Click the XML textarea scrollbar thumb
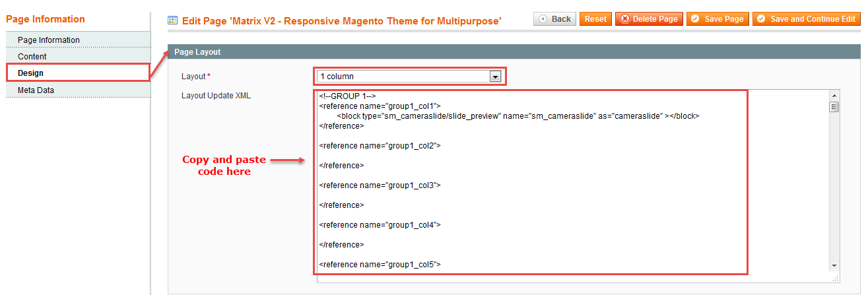This screenshot has width=868, height=295. (x=834, y=107)
